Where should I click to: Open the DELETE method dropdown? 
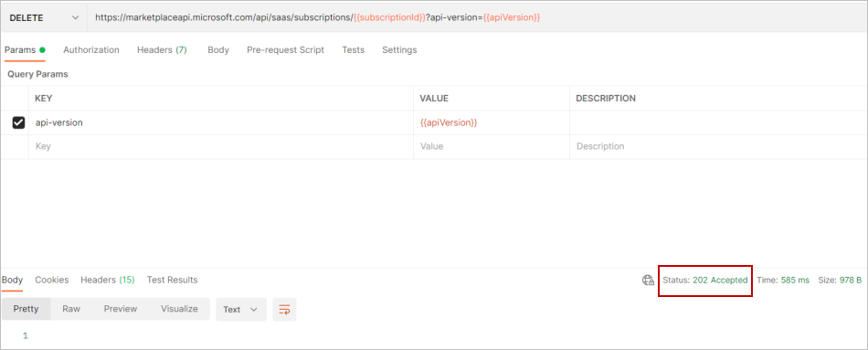[x=44, y=17]
